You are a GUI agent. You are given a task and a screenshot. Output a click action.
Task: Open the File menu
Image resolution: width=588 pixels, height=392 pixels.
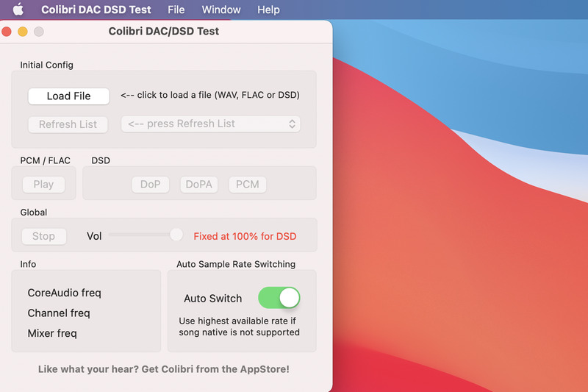click(176, 10)
